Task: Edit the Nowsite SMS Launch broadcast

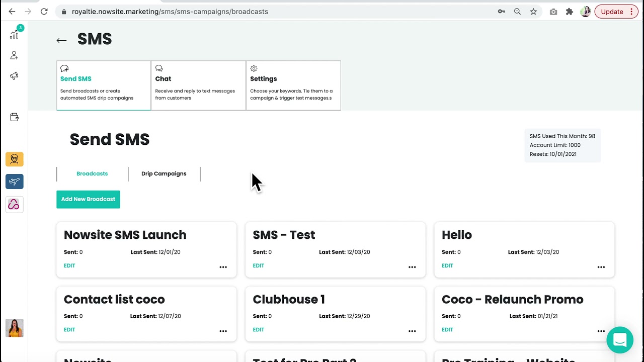Action: point(69,265)
